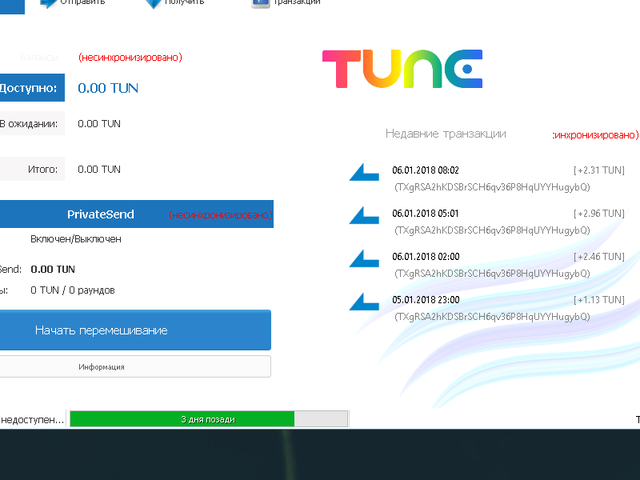Click the TUNE logo
This screenshot has width=640, height=480.
[402, 69]
